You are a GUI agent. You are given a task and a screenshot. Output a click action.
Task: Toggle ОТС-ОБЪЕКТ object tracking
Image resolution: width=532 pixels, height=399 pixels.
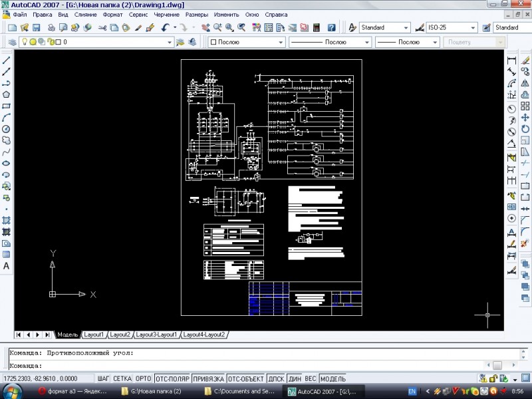coord(245,378)
